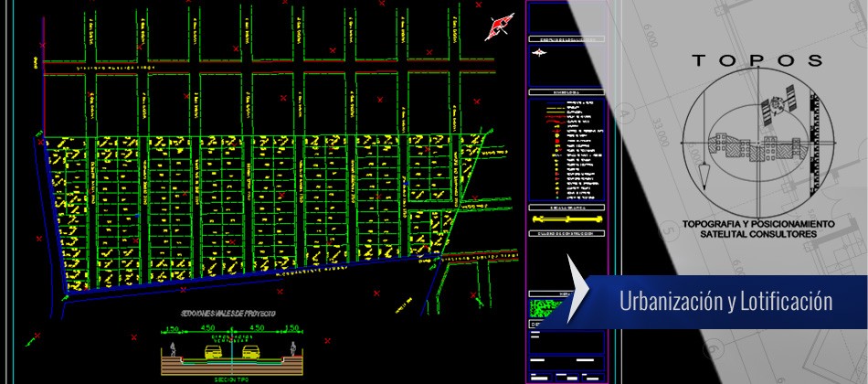
Task: Click the left pedestrian figure in road section
Action: click(170, 348)
